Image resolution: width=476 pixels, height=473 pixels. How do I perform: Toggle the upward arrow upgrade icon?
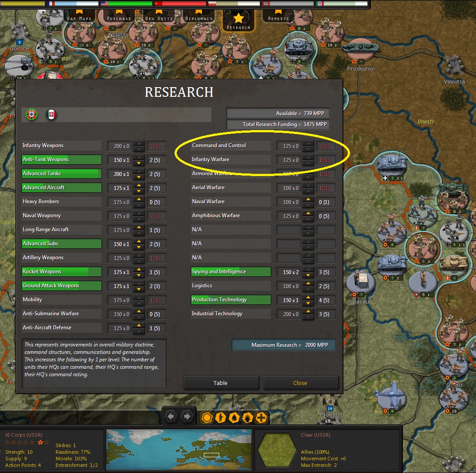coord(248,417)
